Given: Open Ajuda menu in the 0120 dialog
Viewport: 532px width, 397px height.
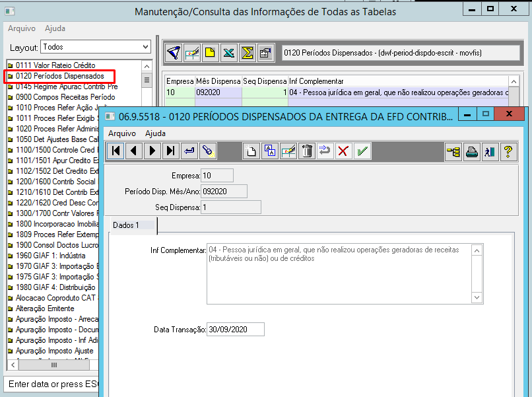Looking at the screenshot, I should [x=155, y=133].
